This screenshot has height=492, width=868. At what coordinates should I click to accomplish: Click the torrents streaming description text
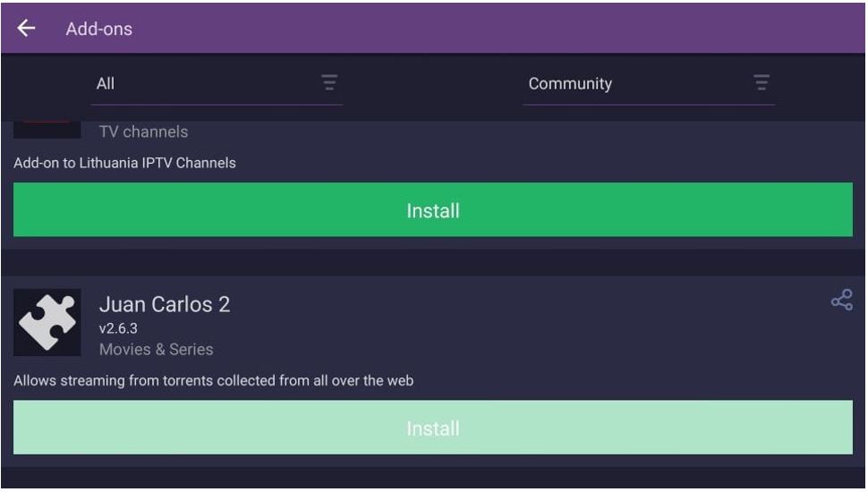[x=214, y=381]
